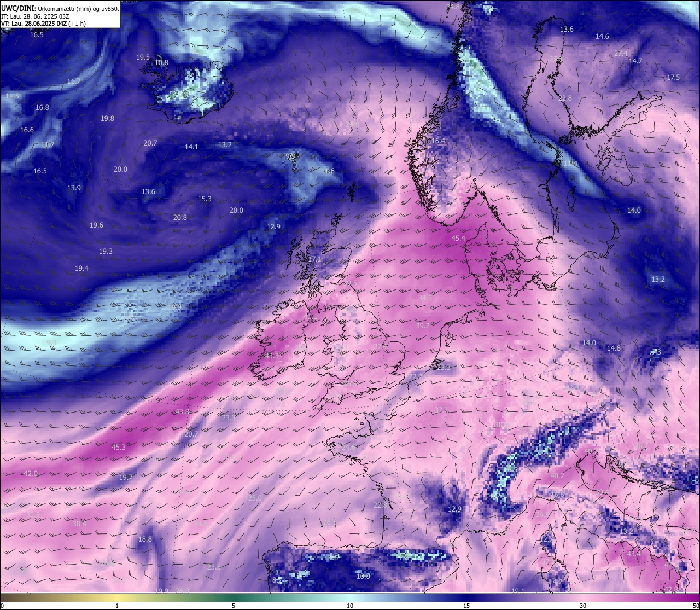The width and height of the screenshot is (700, 610).
Task: Click the scale label 50
Action: click(696, 606)
